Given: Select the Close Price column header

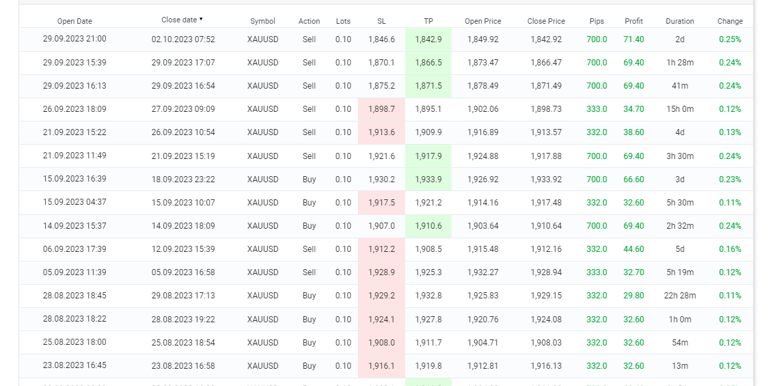Looking at the screenshot, I should point(546,21).
